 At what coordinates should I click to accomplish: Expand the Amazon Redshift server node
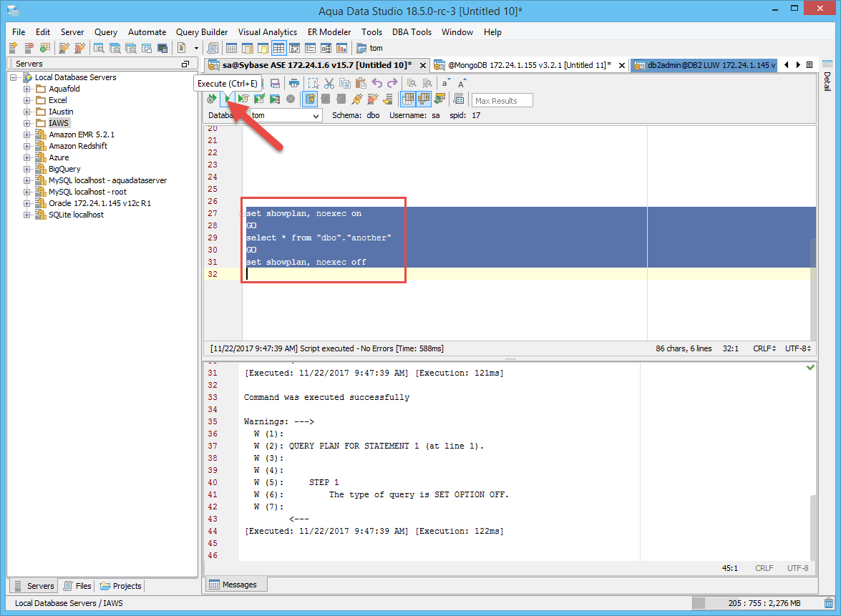[26, 146]
